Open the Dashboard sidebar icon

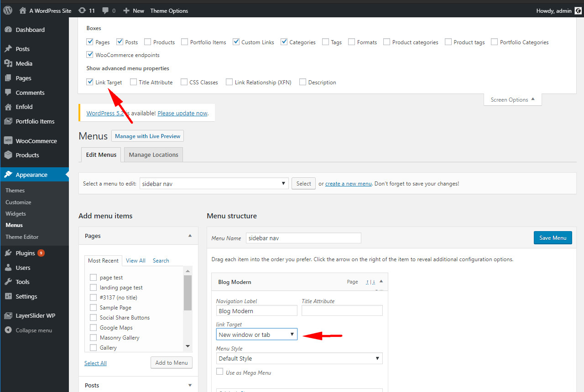(8, 30)
